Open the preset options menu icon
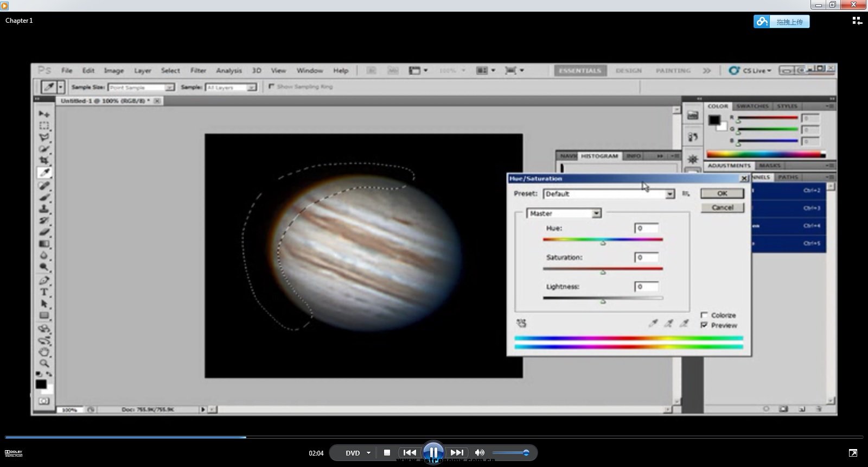 pyautogui.click(x=686, y=194)
